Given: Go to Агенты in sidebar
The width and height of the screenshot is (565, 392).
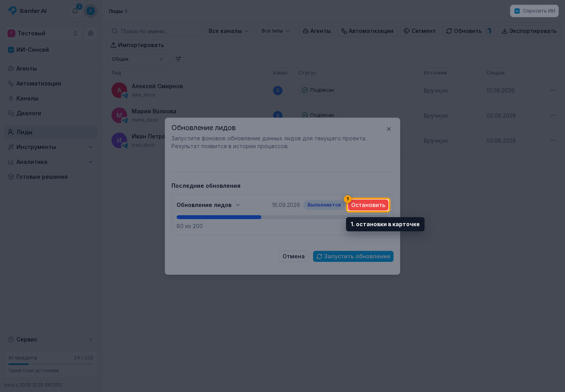Looking at the screenshot, I should 51,69.
